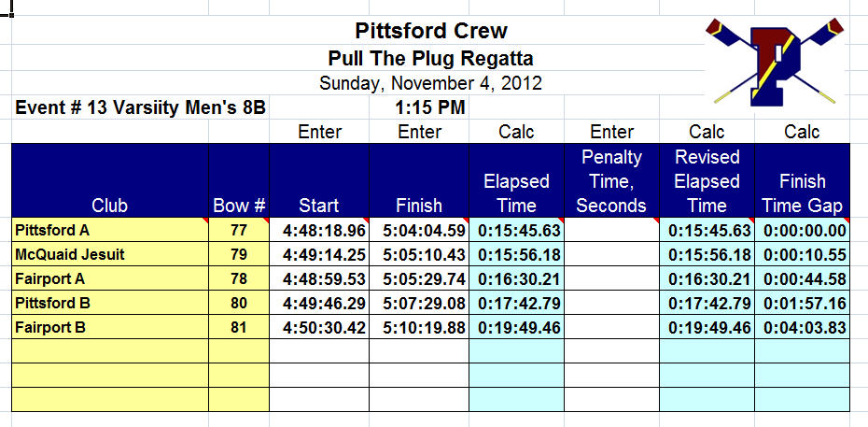
Task: Select the Event # 13 Varsity Men's 8B cell
Action: pyautogui.click(x=141, y=107)
